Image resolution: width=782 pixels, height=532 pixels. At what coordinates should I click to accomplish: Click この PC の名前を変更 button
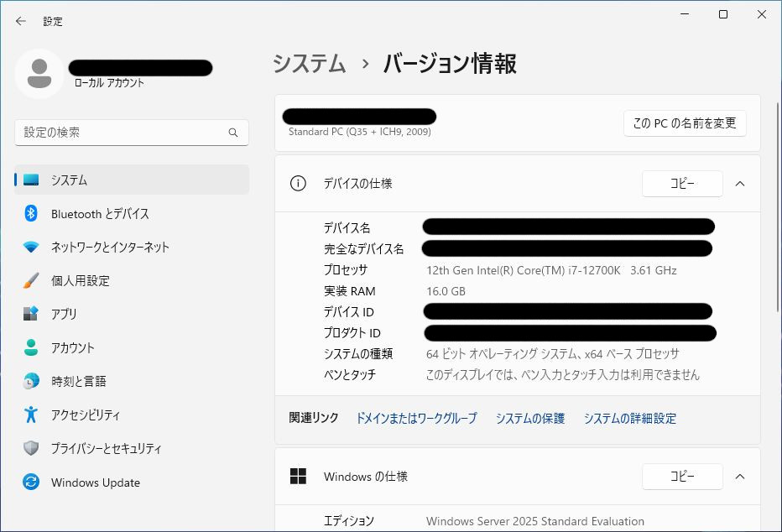[x=685, y=123]
